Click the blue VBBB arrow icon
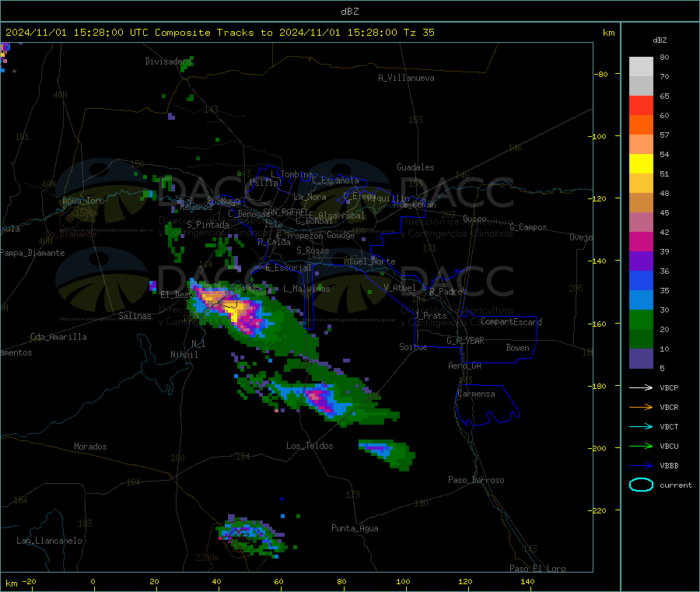 click(641, 466)
